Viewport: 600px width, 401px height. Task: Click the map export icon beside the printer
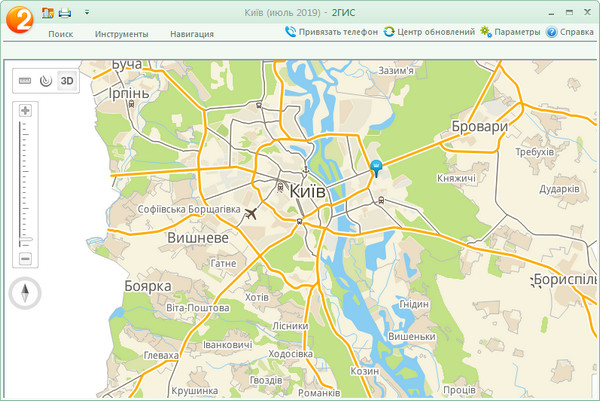[x=48, y=13]
